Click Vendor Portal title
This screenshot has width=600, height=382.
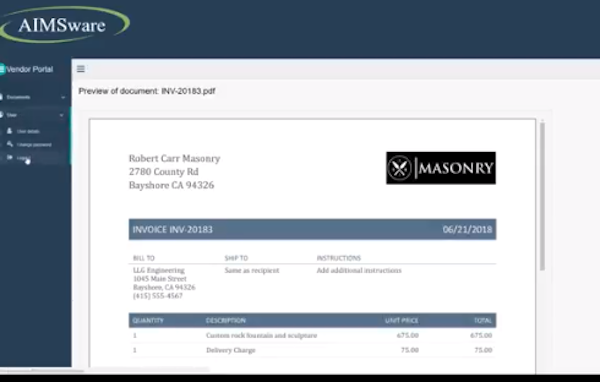coord(29,69)
